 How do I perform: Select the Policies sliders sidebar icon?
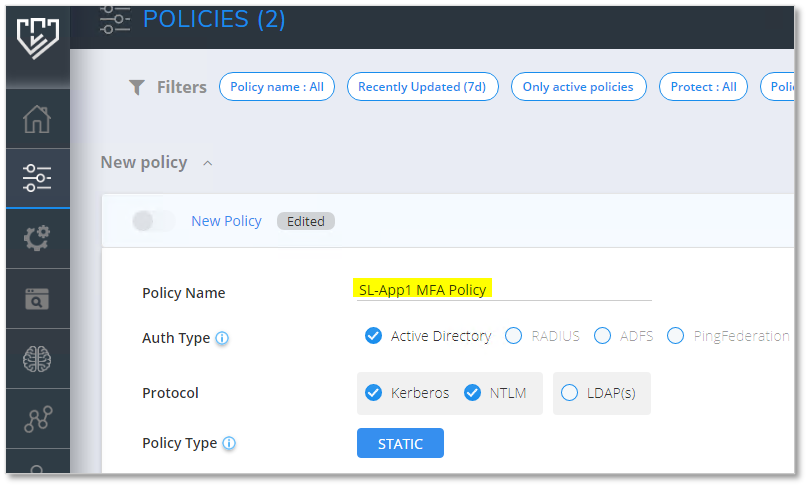click(x=37, y=178)
